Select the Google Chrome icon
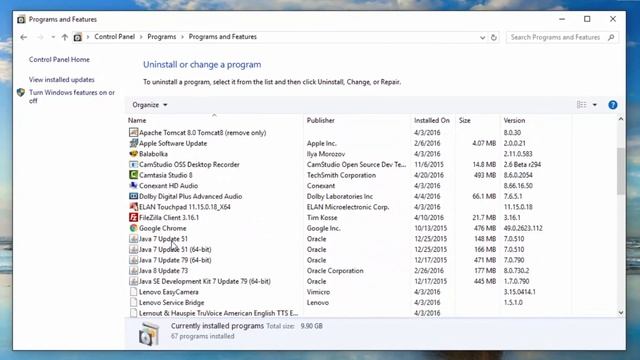The image size is (640, 360). [x=133, y=228]
